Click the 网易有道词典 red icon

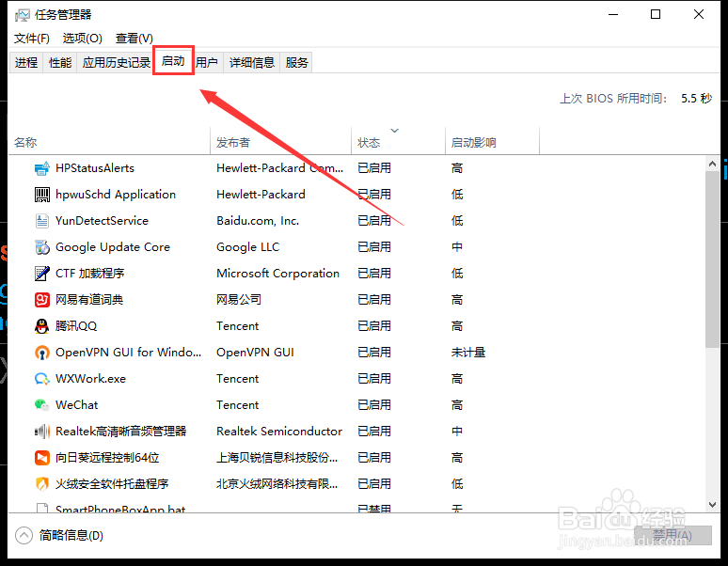pos(41,300)
